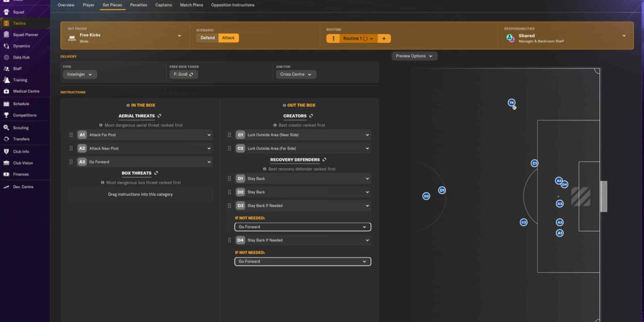Swap the Aerial Threats order icon
The height and width of the screenshot is (322, 644).
tap(160, 116)
